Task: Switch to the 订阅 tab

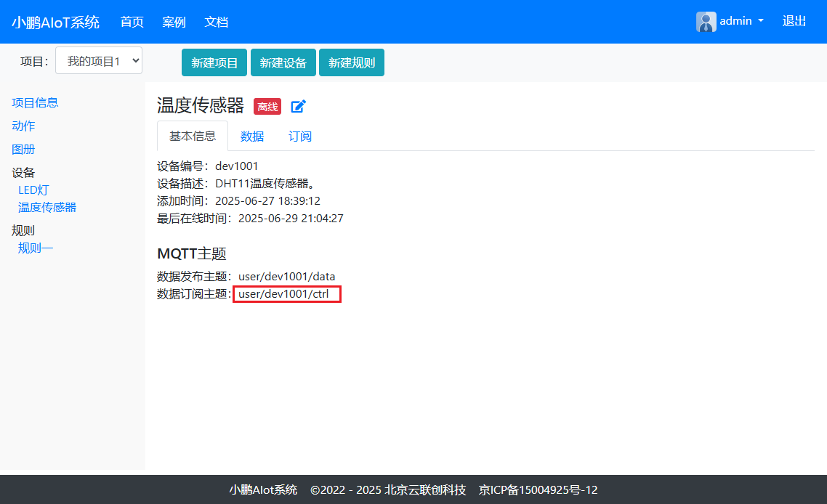Action: (300, 137)
